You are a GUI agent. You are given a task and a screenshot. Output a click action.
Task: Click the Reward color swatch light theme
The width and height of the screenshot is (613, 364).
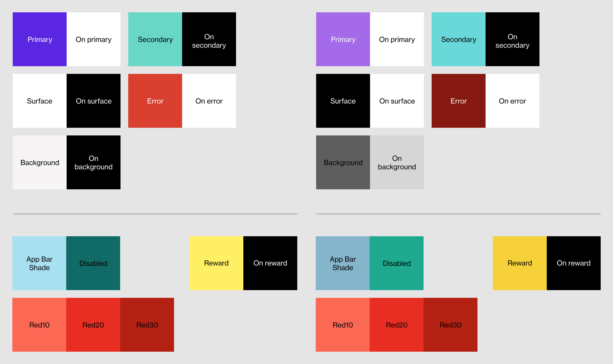216,263
